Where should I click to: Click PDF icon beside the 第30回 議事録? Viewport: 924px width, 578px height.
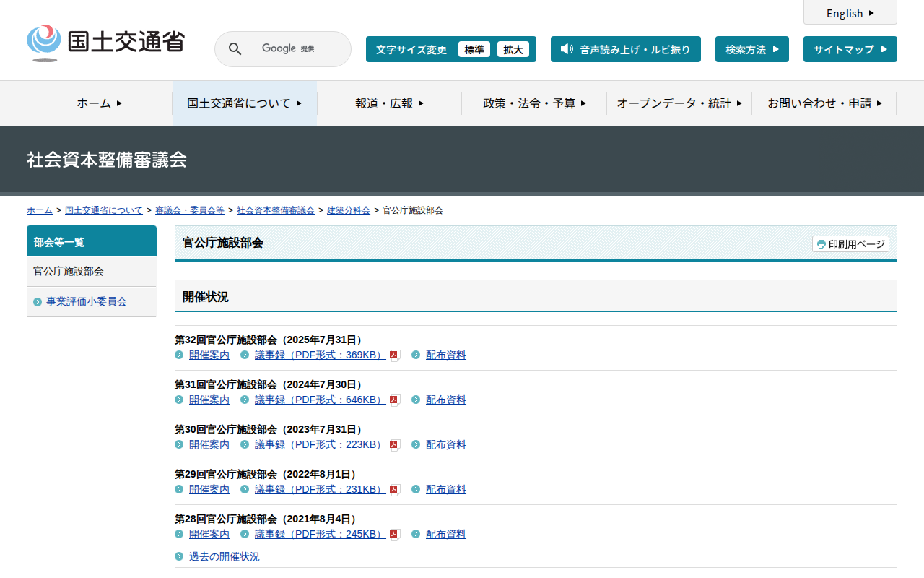[x=394, y=445]
